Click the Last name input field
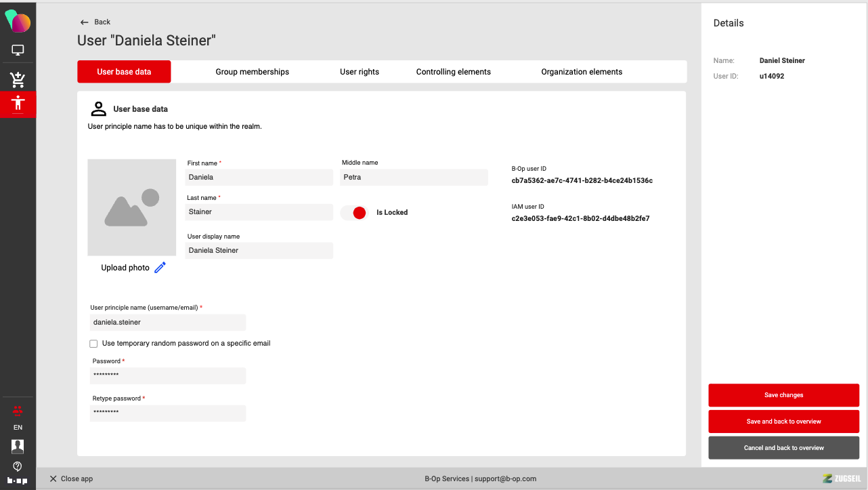This screenshot has width=868, height=490. point(259,212)
